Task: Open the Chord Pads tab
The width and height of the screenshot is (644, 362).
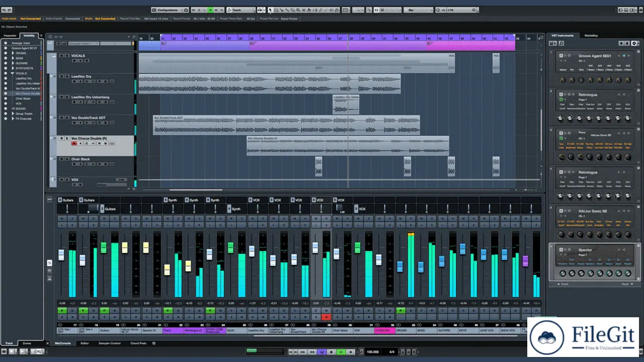Action: pos(138,343)
